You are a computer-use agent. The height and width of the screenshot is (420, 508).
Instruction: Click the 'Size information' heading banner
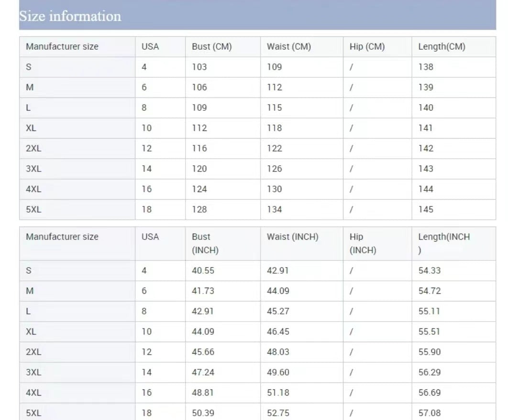70,16
